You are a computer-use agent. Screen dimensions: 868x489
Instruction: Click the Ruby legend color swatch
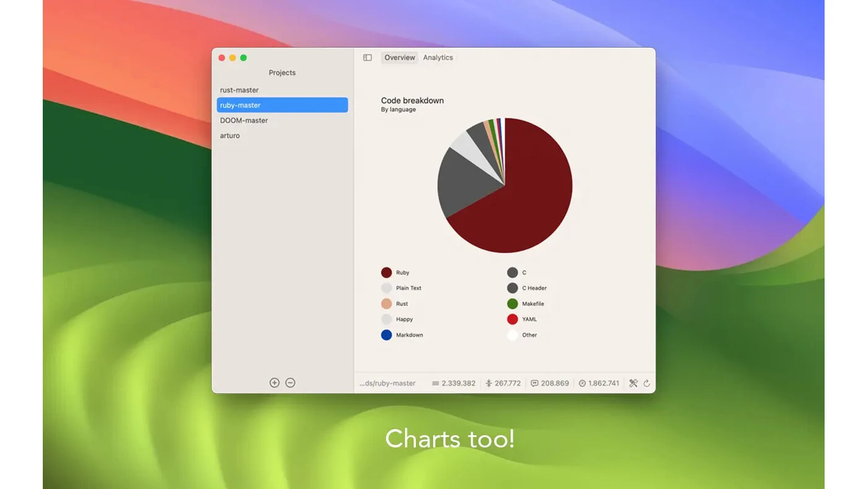(386, 272)
